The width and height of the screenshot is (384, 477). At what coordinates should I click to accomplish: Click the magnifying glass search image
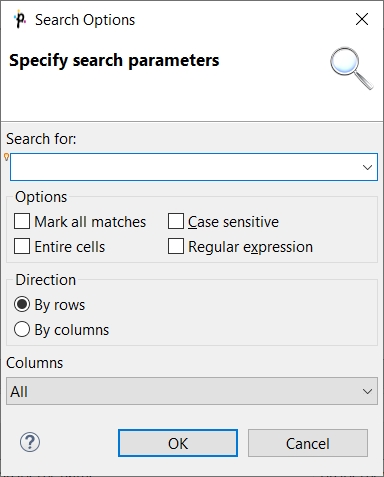352,68
